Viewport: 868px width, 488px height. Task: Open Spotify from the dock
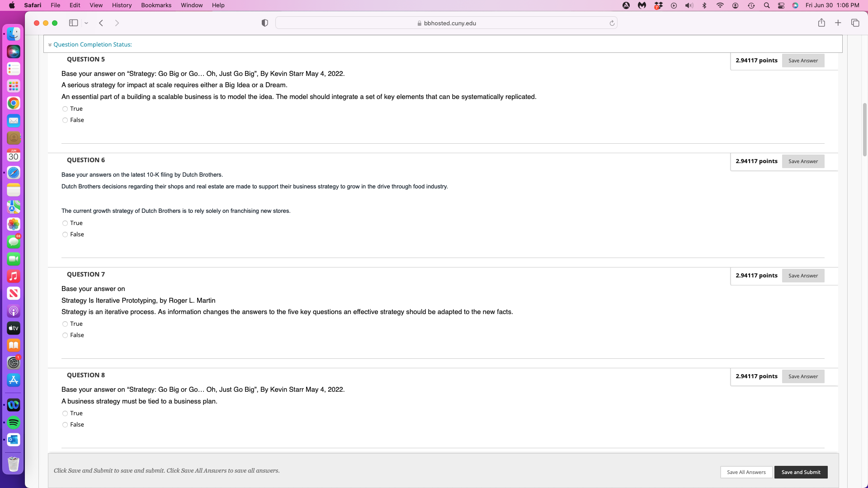tap(14, 422)
